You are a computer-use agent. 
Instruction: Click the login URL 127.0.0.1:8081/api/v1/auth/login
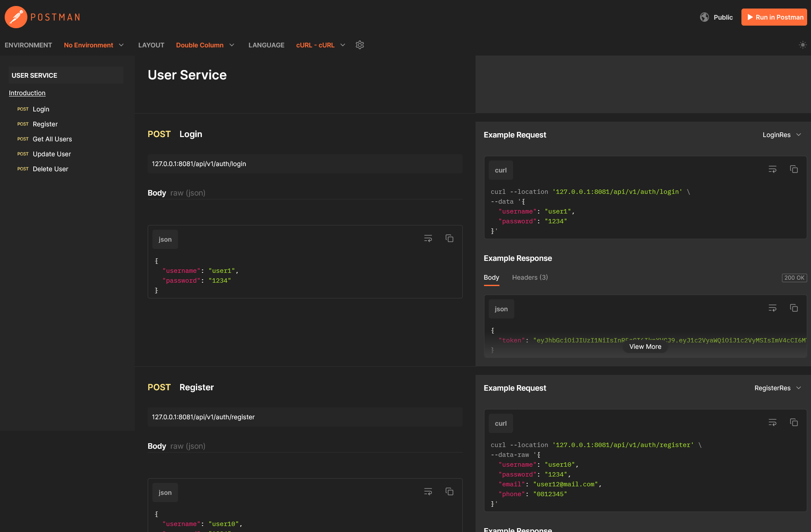click(x=199, y=164)
